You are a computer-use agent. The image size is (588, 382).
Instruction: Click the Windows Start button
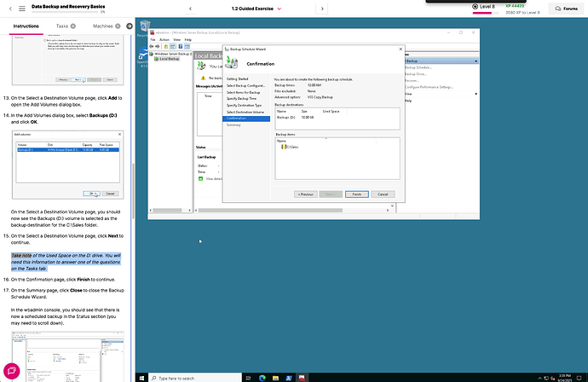click(x=141, y=377)
